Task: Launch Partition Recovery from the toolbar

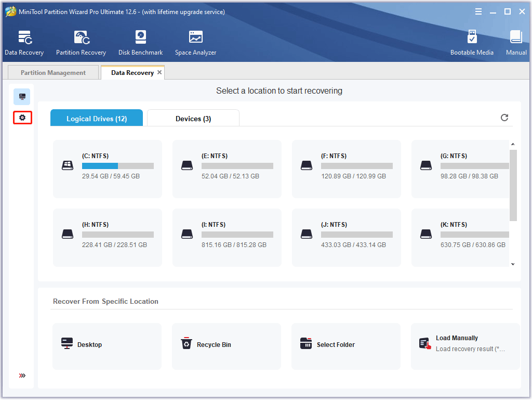Action: (81, 43)
